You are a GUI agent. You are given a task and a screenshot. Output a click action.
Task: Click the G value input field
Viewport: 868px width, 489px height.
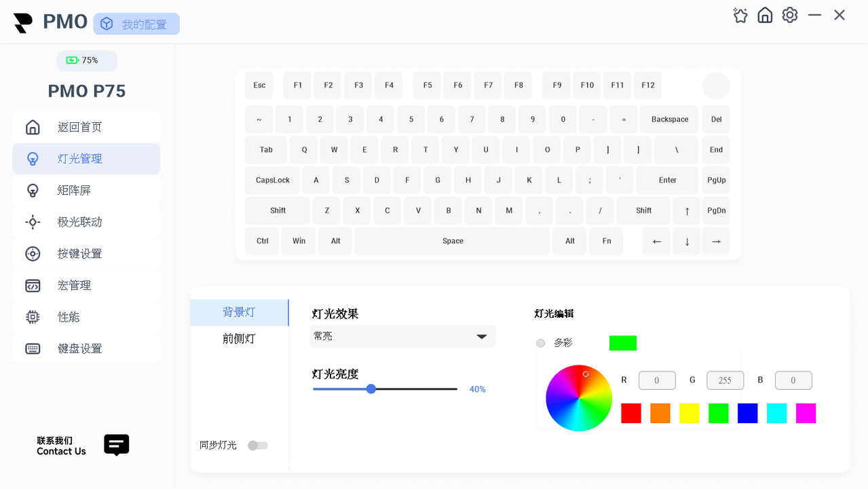click(725, 380)
